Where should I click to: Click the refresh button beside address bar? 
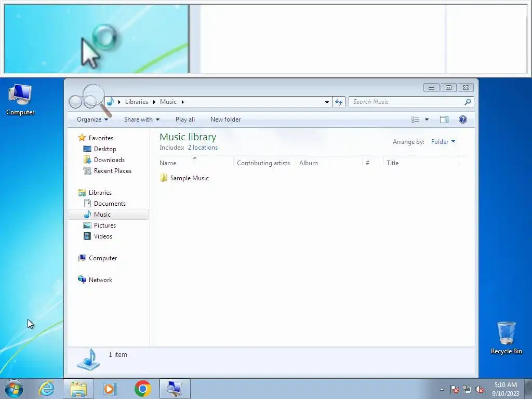pyautogui.click(x=339, y=102)
